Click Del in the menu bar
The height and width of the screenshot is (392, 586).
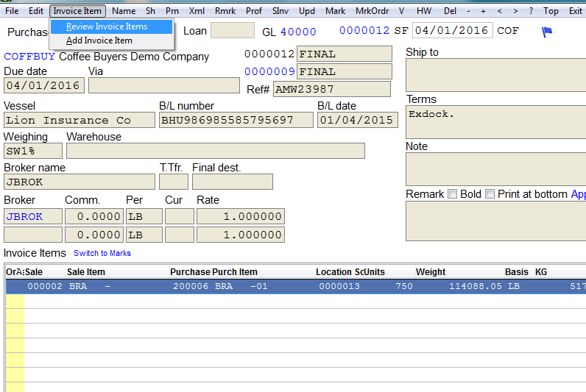pyautogui.click(x=450, y=11)
